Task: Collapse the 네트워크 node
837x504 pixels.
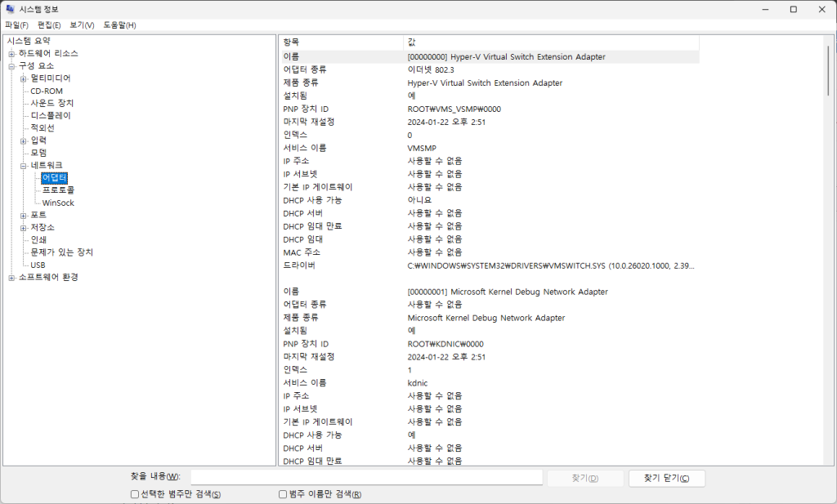Action: coord(24,166)
